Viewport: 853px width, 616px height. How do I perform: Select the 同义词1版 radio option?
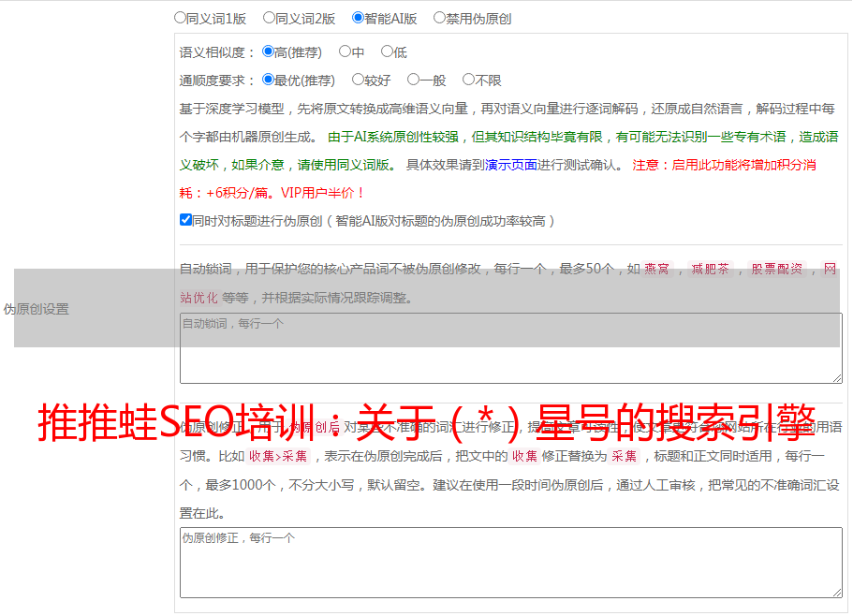(180, 18)
